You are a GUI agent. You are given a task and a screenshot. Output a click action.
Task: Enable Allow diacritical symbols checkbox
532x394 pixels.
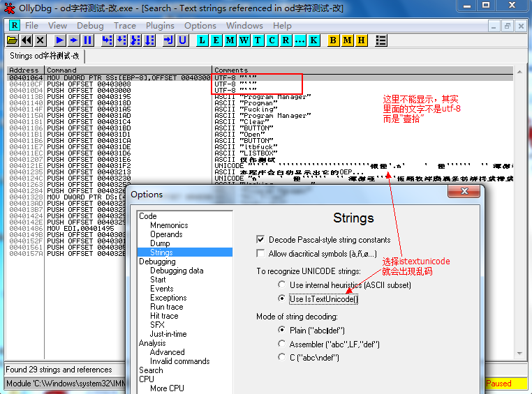point(260,253)
